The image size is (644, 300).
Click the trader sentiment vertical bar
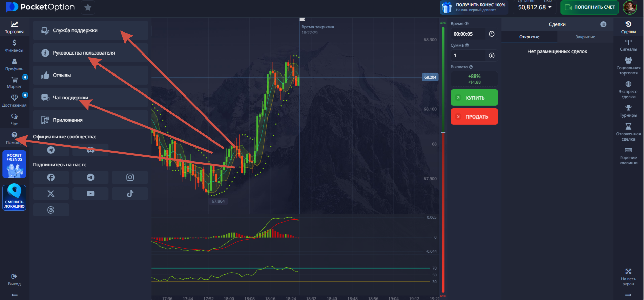[x=443, y=159]
